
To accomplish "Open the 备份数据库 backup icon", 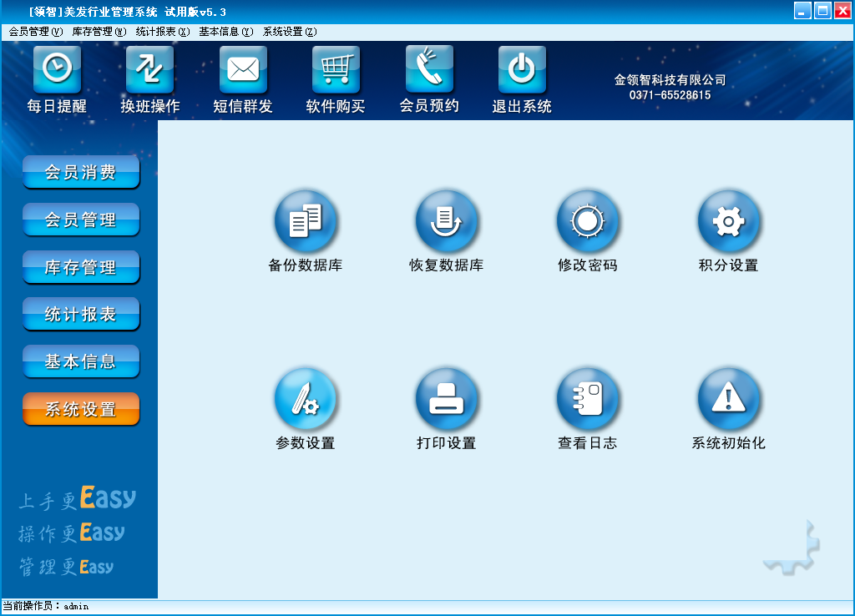I will click(306, 221).
